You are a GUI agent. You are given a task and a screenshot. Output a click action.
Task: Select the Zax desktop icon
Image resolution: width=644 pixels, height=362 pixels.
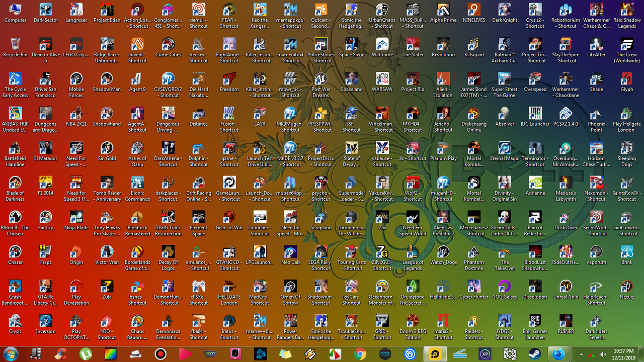(x=382, y=221)
